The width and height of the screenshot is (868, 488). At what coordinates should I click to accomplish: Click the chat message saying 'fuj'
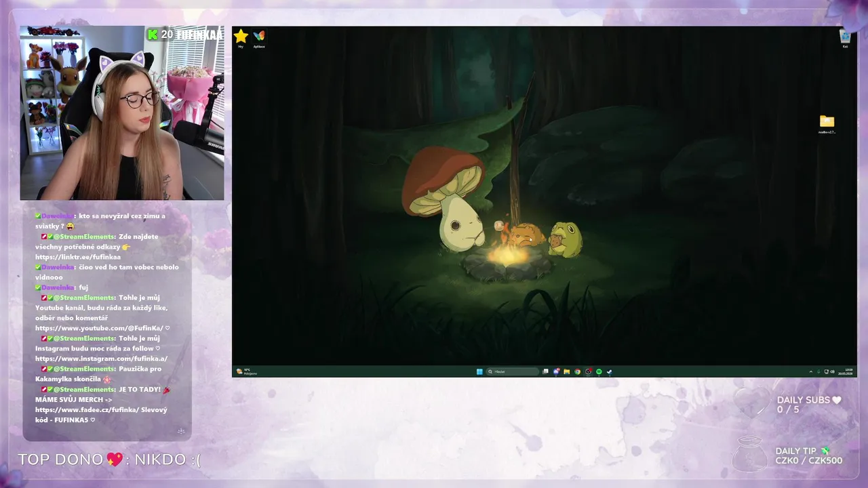pyautogui.click(x=62, y=287)
